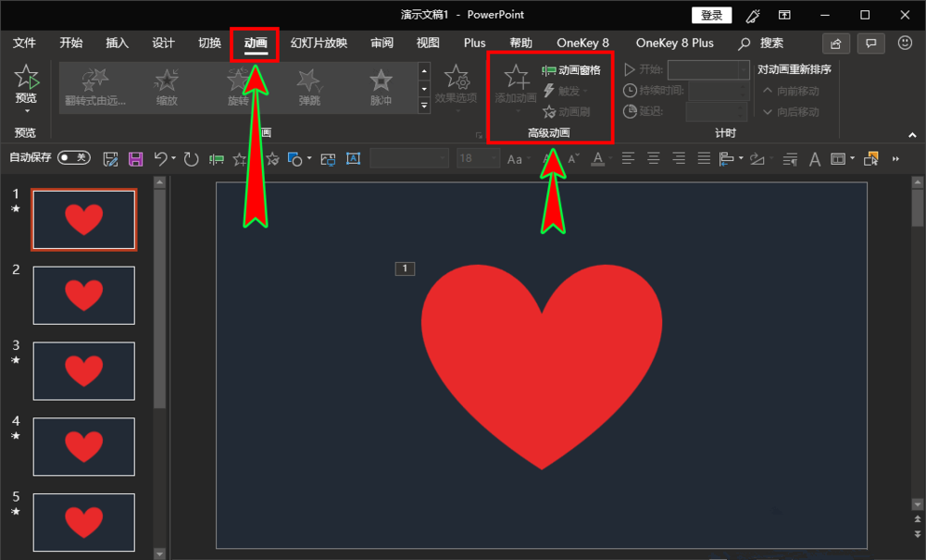926x560 pixels.
Task: Click animation pane icon in quick toolbar
Action: [217, 158]
